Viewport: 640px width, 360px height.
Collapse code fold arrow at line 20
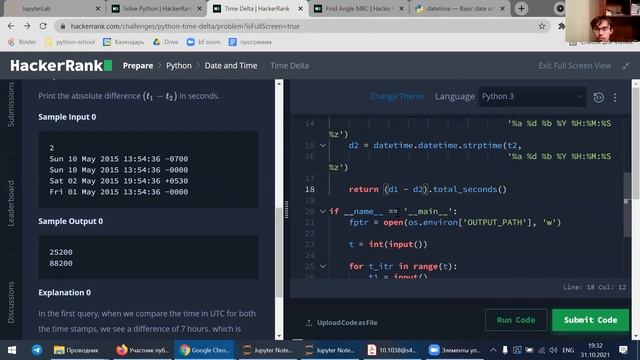tap(323, 211)
